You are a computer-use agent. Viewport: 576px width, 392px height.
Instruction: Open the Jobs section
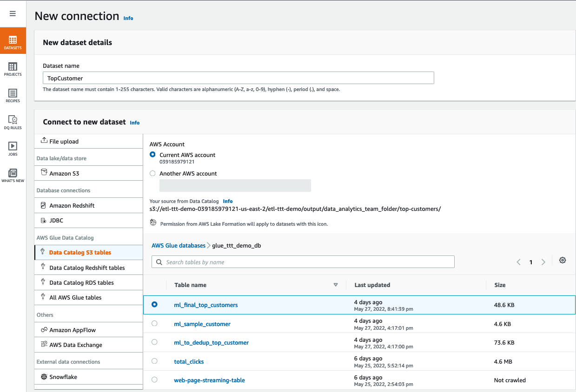13,149
